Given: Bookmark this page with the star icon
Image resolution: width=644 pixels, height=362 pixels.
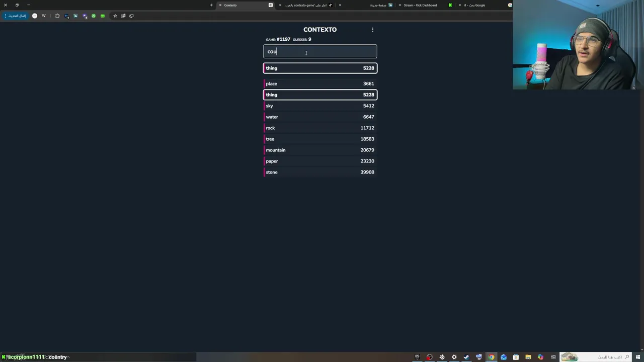Looking at the screenshot, I should pyautogui.click(x=115, y=16).
